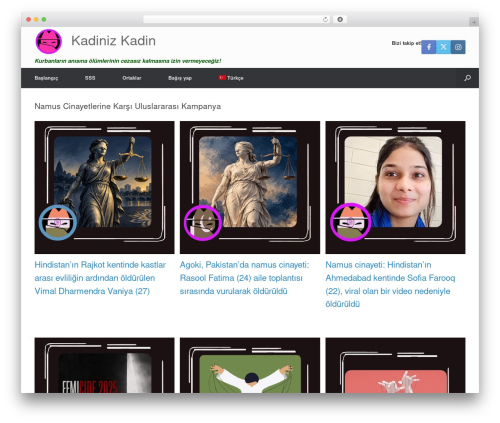
Task: Maximize the window with green button
Action: click(44, 19)
